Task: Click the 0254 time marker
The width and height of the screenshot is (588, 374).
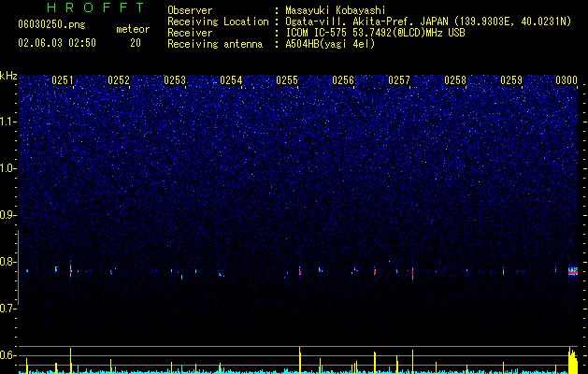Action: (231, 80)
